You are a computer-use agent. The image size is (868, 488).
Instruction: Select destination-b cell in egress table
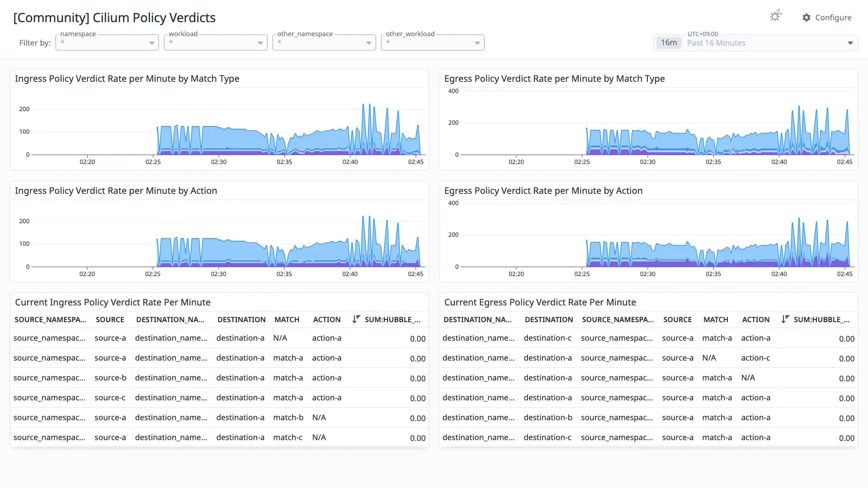coord(548,418)
